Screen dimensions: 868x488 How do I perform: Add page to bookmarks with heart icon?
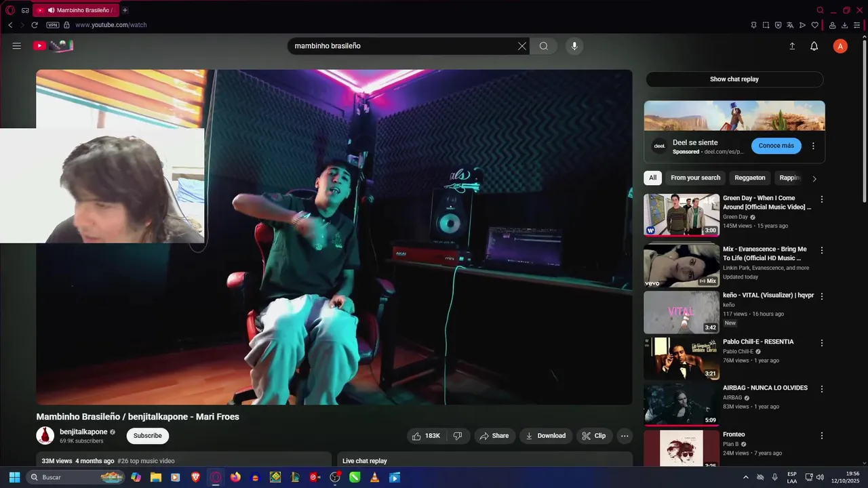(814, 25)
